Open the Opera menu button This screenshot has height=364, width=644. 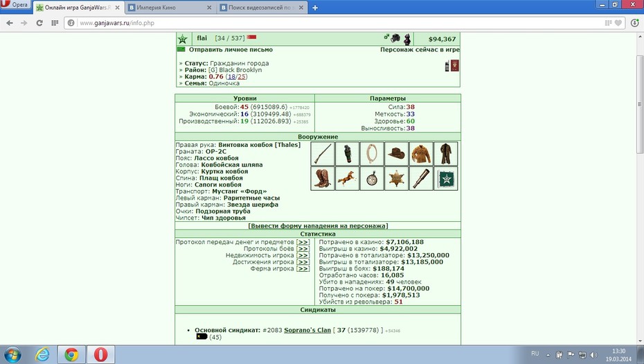pos(16,5)
